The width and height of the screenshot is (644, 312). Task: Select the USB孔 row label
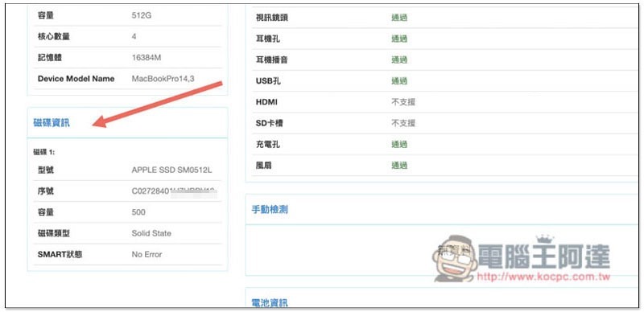[x=268, y=81]
